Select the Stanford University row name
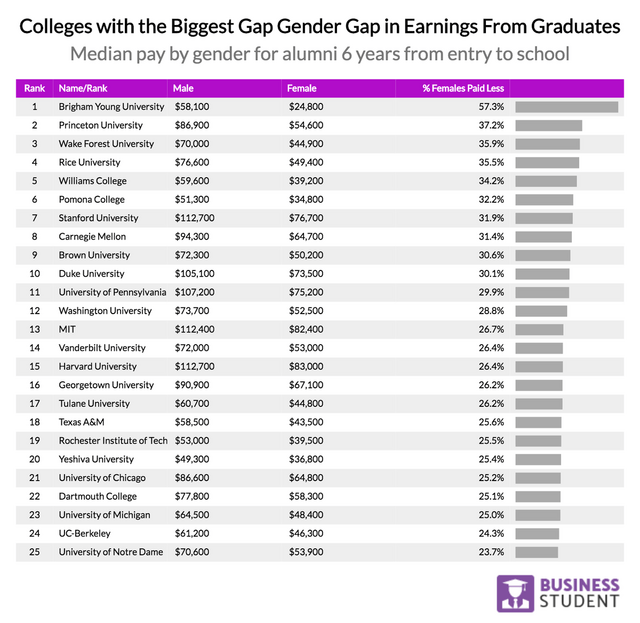 (x=100, y=218)
